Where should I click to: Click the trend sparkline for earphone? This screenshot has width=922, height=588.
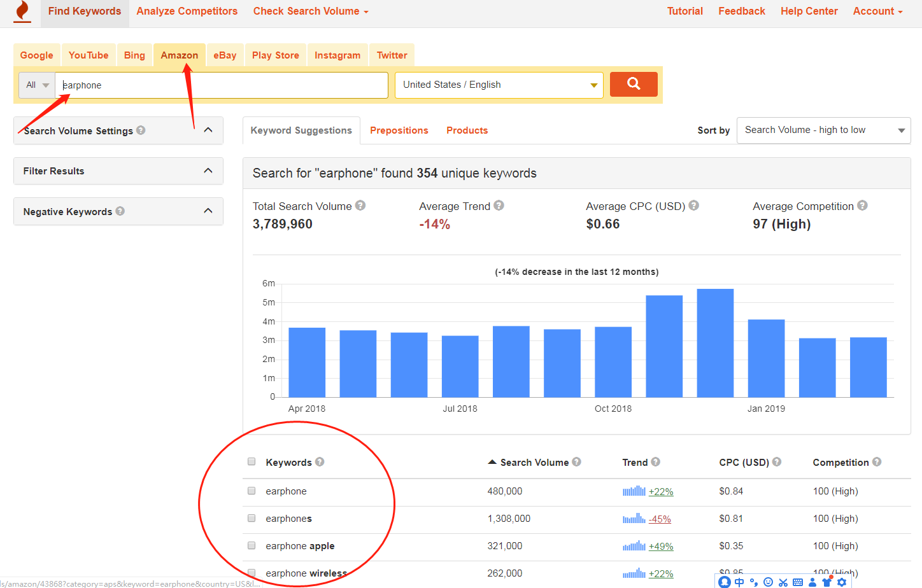(634, 491)
